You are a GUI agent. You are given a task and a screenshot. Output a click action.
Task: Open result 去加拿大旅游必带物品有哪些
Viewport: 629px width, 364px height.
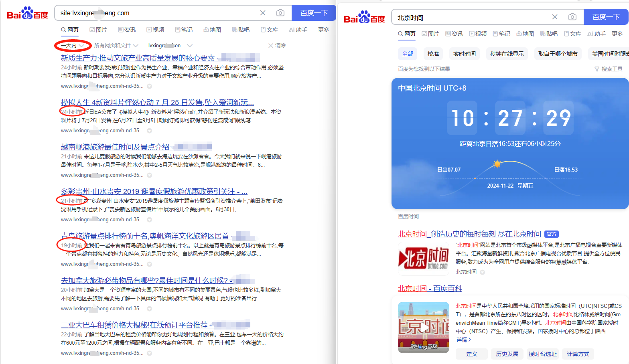147,280
